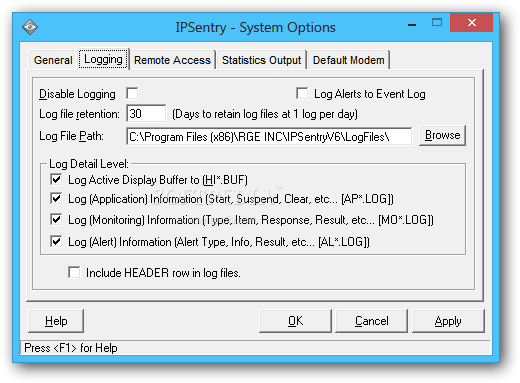The width and height of the screenshot is (520, 383).
Task: Click the 'Log Detail Level:' group label
Action: 89,164
